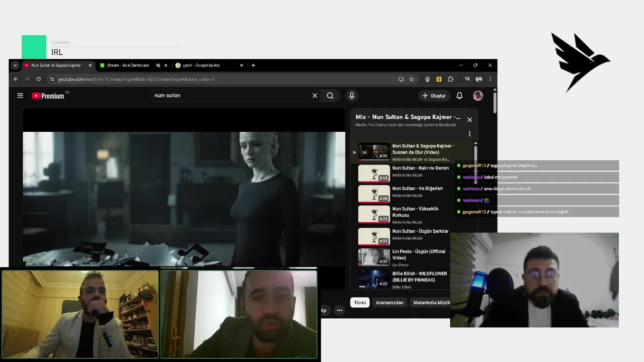Open the video more-actions ellipsis button

click(x=340, y=310)
